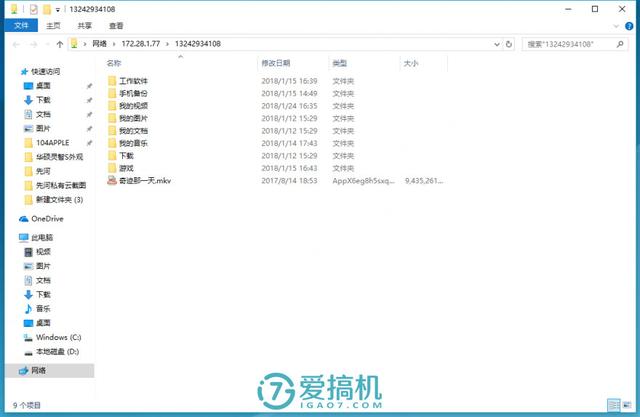Sort by 大小 column header
Image resolution: width=640 pixels, height=417 pixels.
[411, 63]
